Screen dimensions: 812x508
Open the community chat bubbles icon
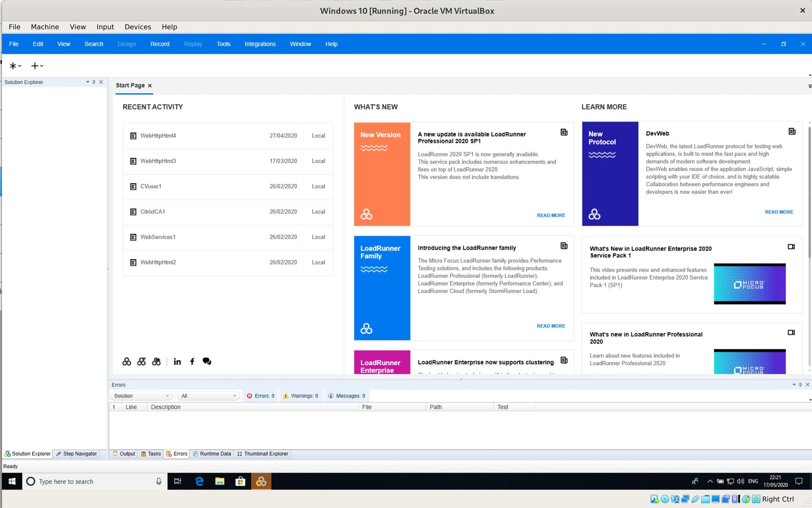click(x=207, y=361)
